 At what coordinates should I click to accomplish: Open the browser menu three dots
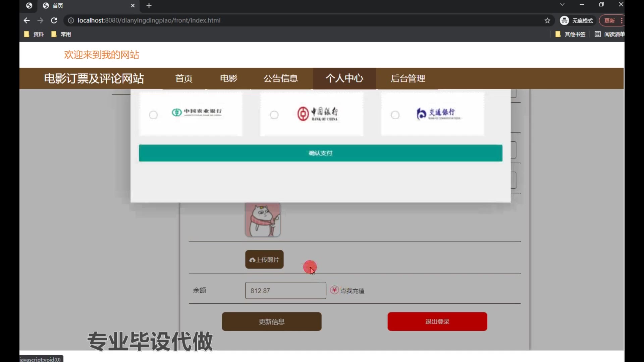point(622,20)
